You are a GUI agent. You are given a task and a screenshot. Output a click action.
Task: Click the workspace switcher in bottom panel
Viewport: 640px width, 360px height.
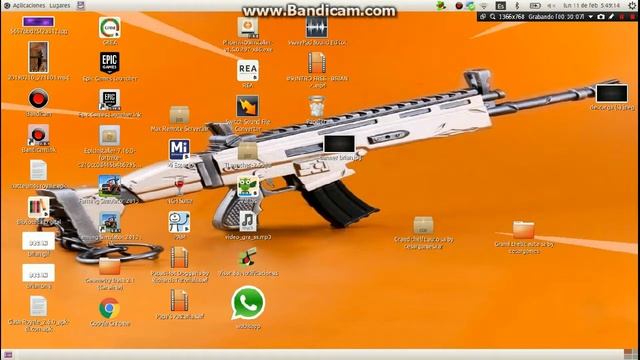pos(631,354)
